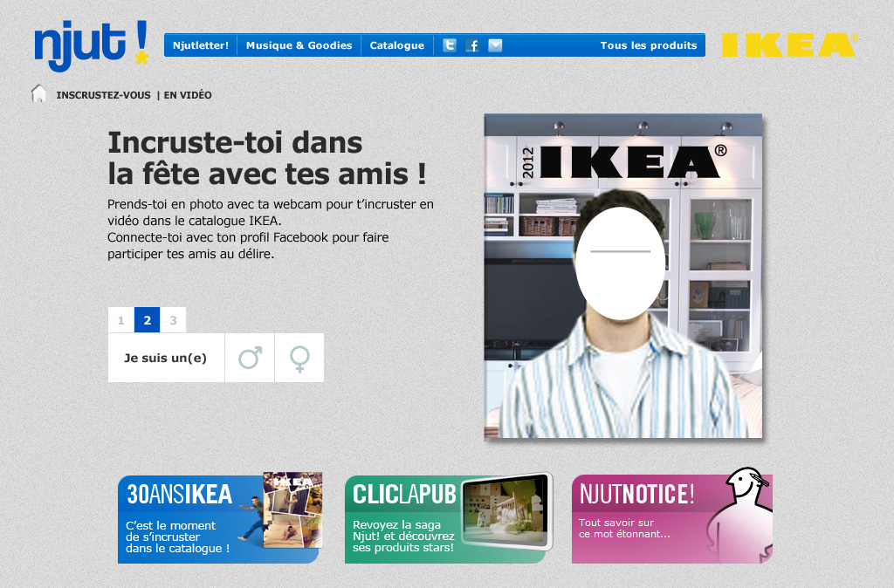Viewport: 894px width, 588px height.
Task: Jump to step 3
Action: pyautogui.click(x=173, y=320)
